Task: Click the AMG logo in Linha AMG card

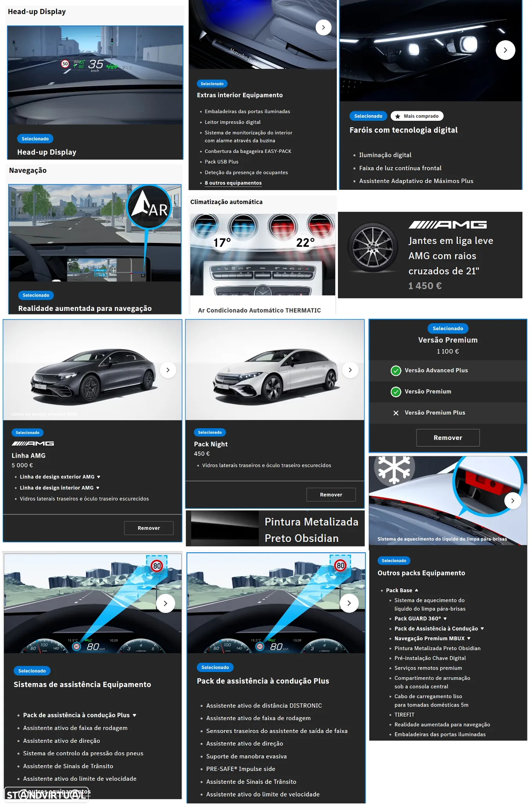Action: coord(33,444)
